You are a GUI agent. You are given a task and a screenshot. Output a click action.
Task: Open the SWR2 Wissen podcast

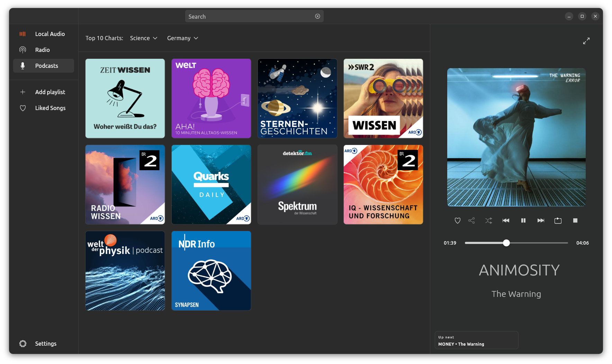tap(383, 98)
